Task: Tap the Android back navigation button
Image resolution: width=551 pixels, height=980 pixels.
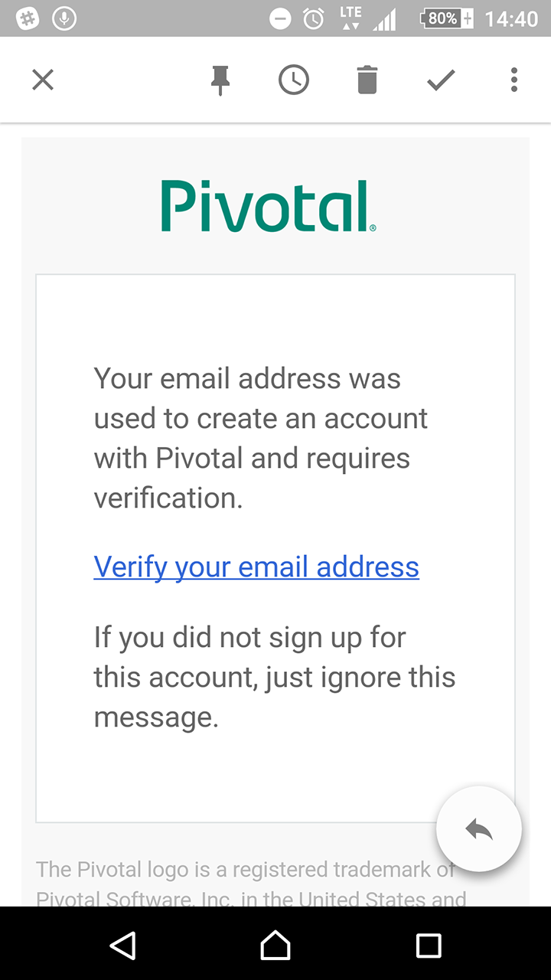Action: point(122,946)
